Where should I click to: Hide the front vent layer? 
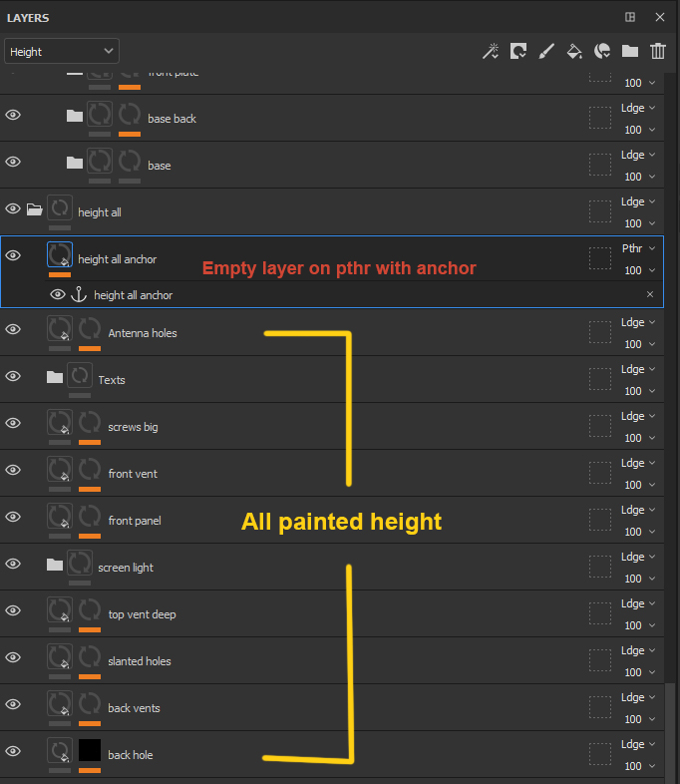[x=13, y=470]
